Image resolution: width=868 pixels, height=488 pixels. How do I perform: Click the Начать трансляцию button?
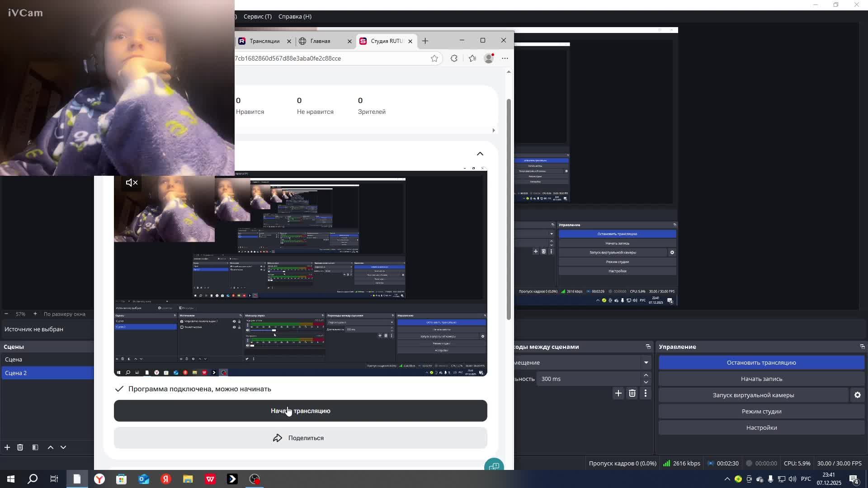(x=300, y=411)
